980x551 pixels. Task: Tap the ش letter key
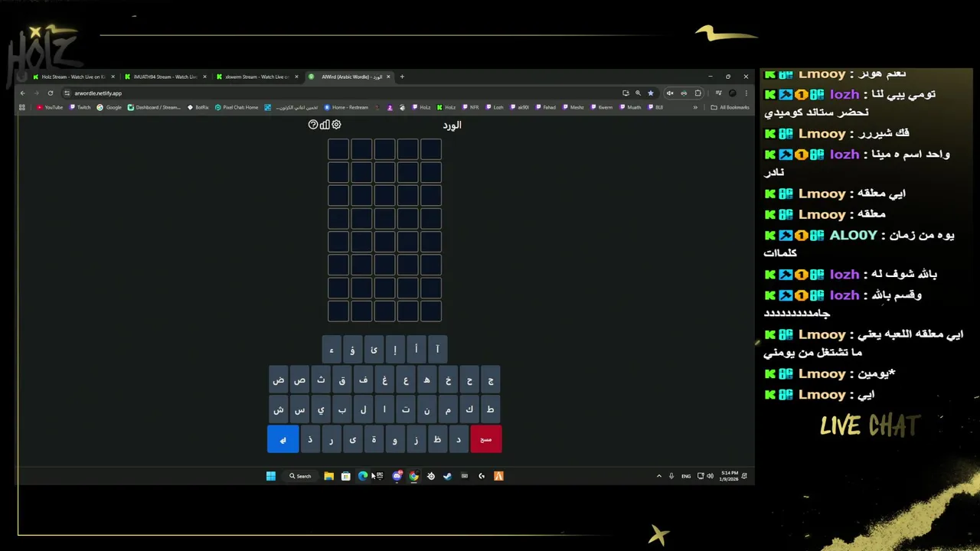point(279,409)
